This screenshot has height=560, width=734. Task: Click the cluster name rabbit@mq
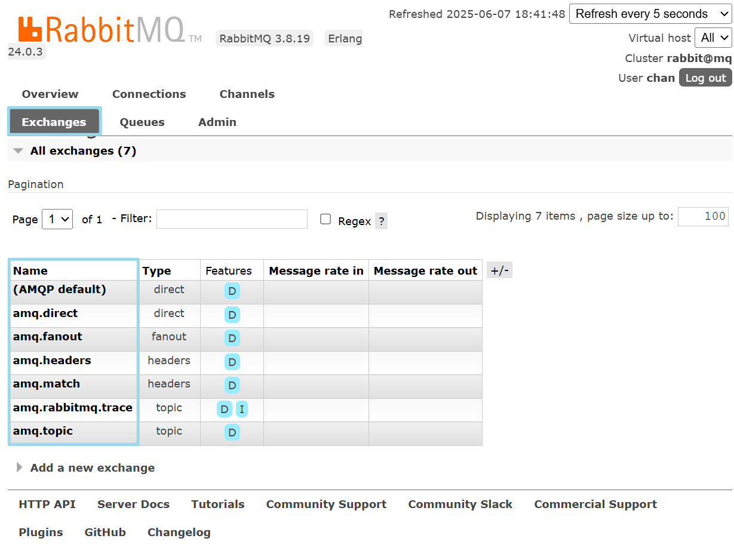pyautogui.click(x=699, y=59)
